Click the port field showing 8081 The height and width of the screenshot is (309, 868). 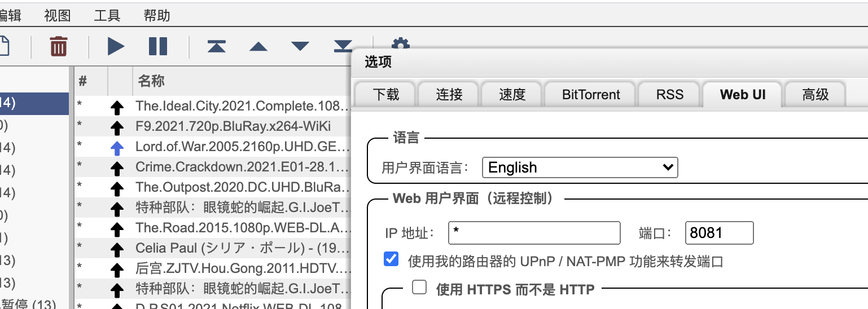click(719, 233)
